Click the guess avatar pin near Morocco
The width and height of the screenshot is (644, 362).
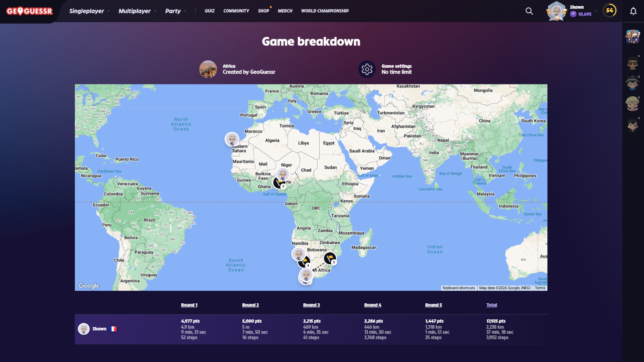point(232,139)
